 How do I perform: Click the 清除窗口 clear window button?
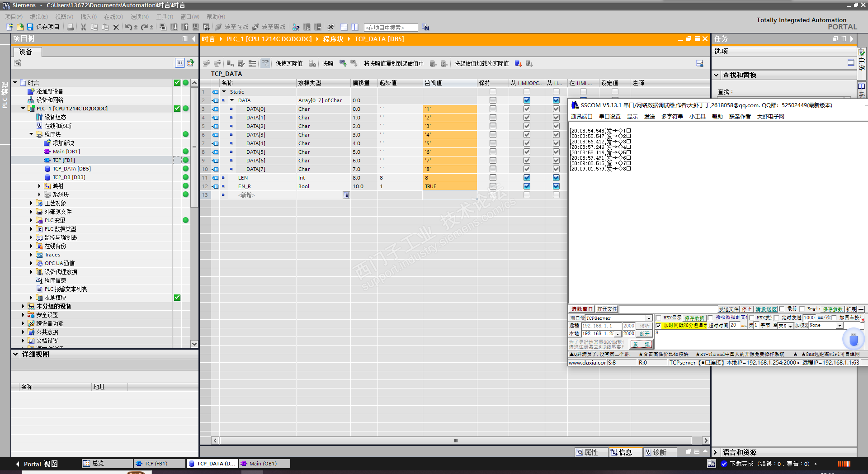click(581, 309)
